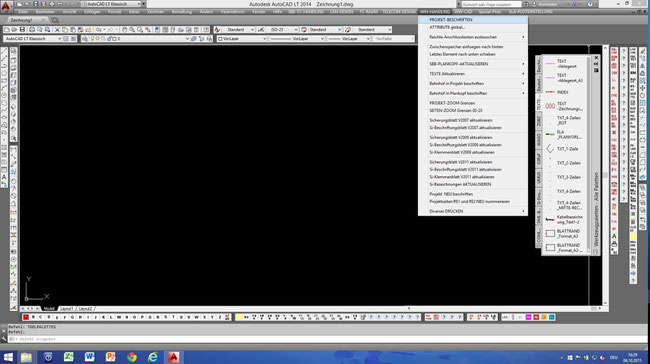650x364 pixels.
Task: Open the AutoCAD LT Klassisch workspace dropdown
Action: pos(33,39)
